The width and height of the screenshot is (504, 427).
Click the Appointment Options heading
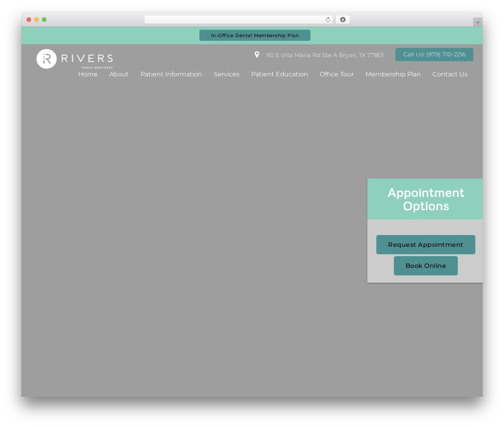(x=426, y=199)
